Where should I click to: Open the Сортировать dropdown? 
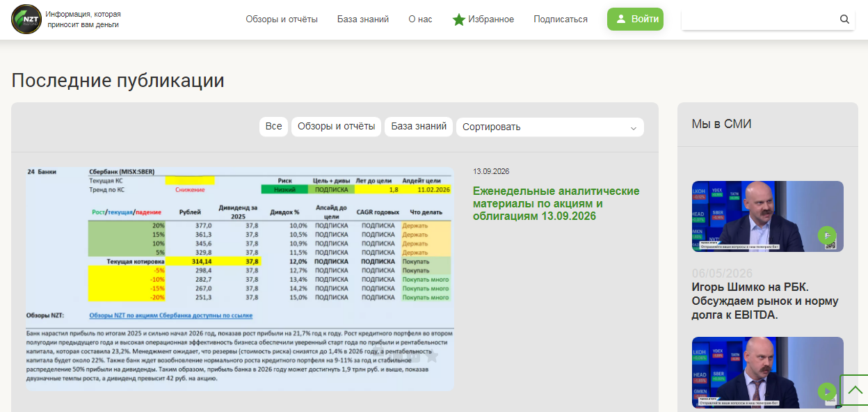550,127
